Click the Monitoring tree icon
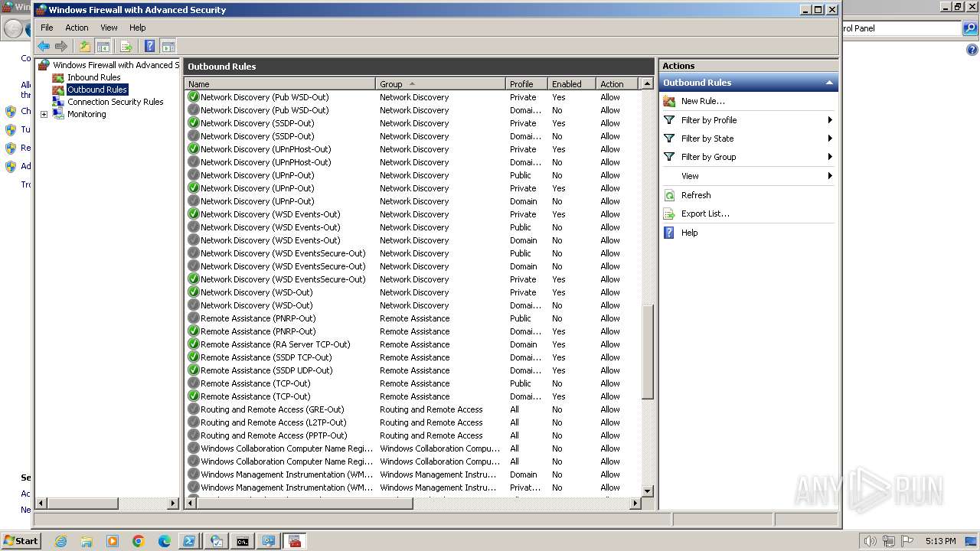 point(58,114)
